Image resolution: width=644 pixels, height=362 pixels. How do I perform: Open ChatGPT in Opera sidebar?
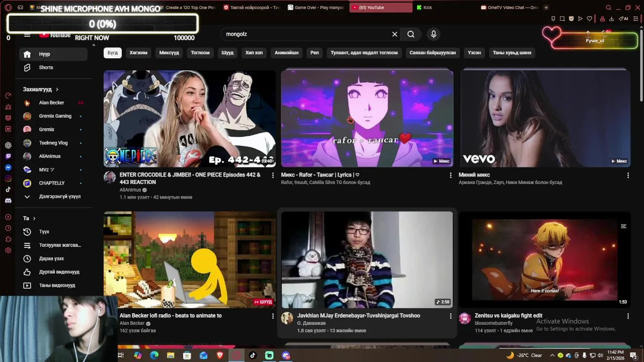[x=8, y=145]
